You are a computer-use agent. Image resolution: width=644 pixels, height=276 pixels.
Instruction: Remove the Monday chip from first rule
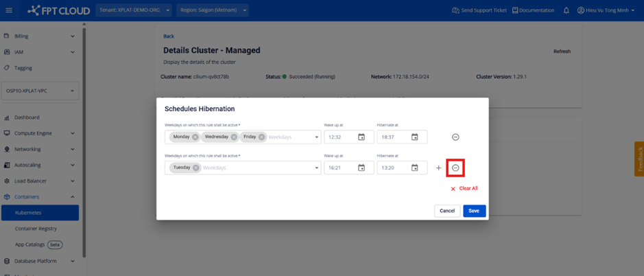[x=195, y=137]
